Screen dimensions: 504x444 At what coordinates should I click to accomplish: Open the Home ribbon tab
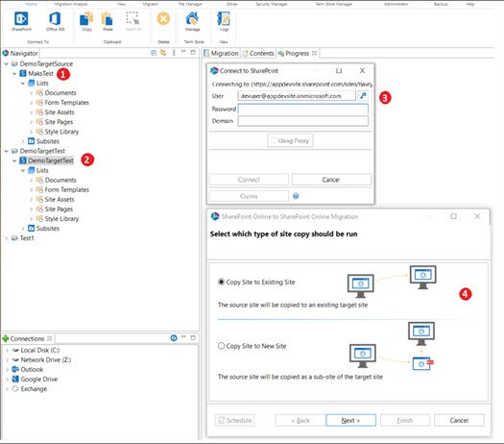pos(31,4)
